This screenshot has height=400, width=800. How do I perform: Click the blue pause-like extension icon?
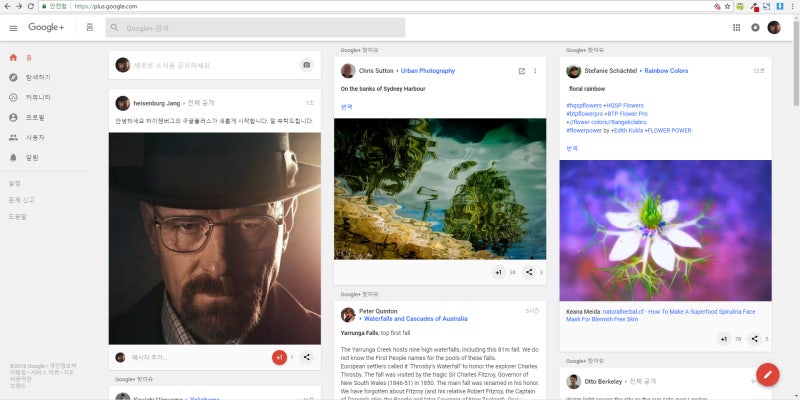point(780,6)
